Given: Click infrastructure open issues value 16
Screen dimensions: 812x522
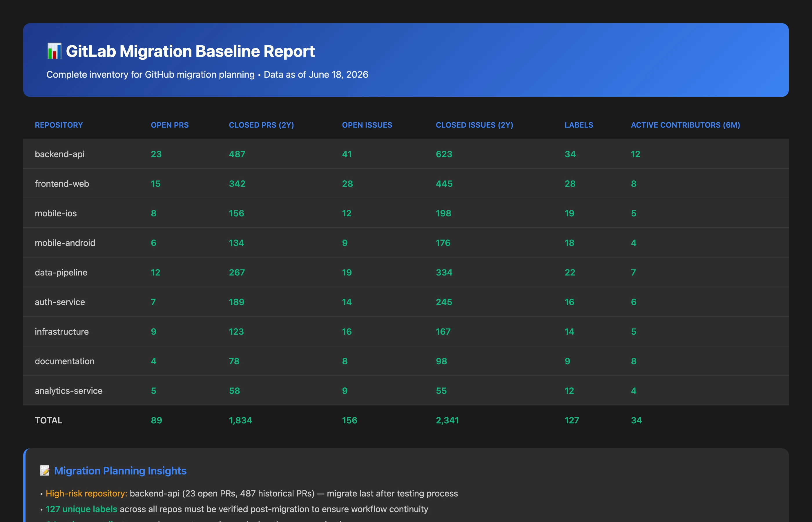Looking at the screenshot, I should coord(347,331).
